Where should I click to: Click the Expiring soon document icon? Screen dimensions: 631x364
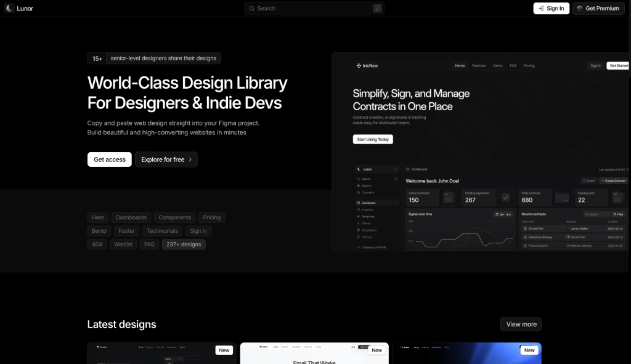coord(617,197)
